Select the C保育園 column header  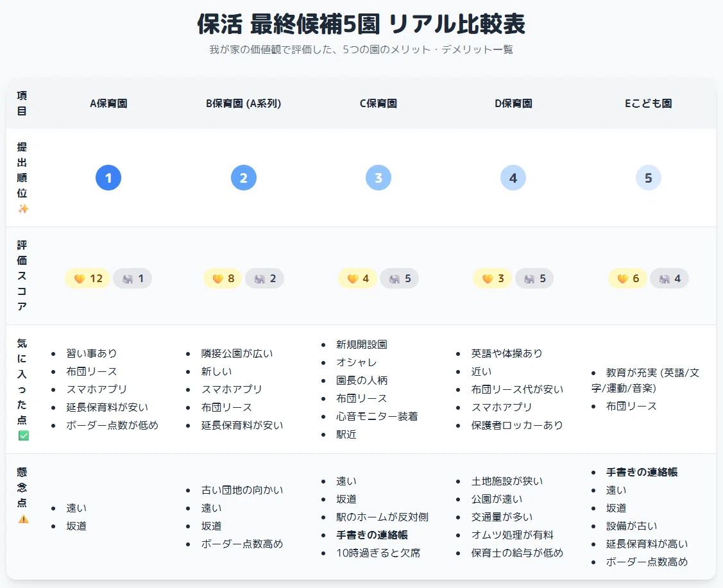(378, 103)
